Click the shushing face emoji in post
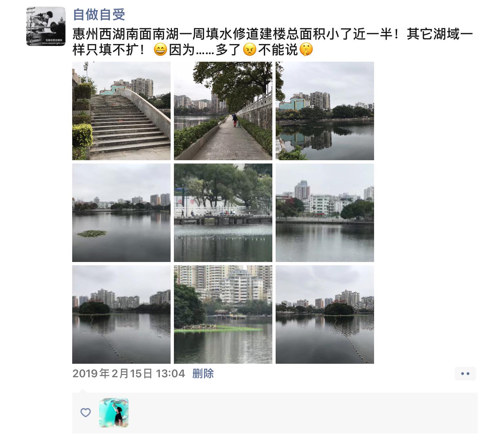The height and width of the screenshot is (435, 504). coord(306,50)
